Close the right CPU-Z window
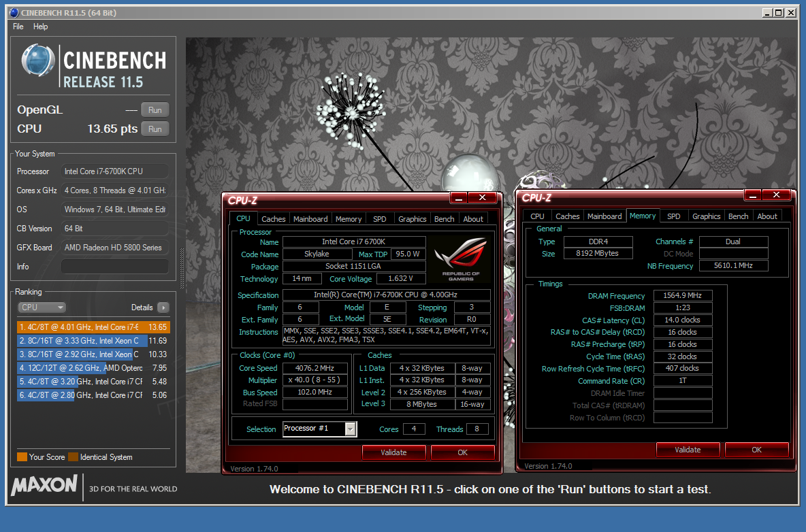This screenshot has width=806, height=532. pos(776,195)
